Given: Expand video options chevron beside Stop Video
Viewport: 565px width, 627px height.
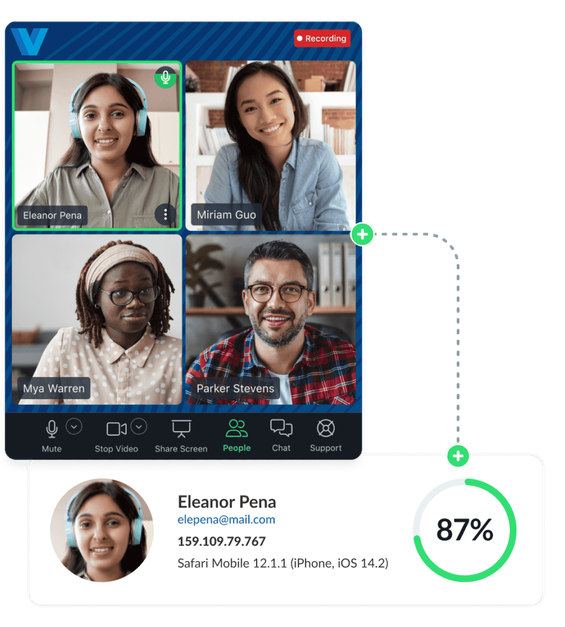Looking at the screenshot, I should pos(139,426).
